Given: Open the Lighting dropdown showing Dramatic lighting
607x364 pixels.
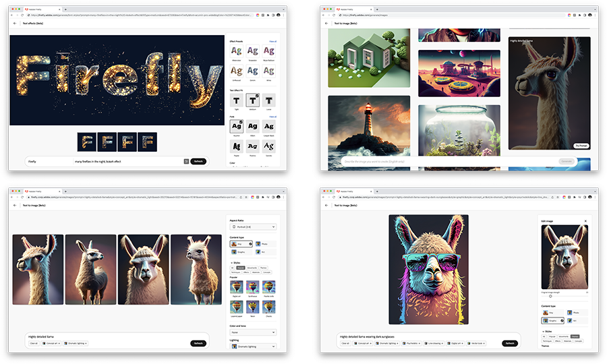Looking at the screenshot, I should tap(254, 347).
